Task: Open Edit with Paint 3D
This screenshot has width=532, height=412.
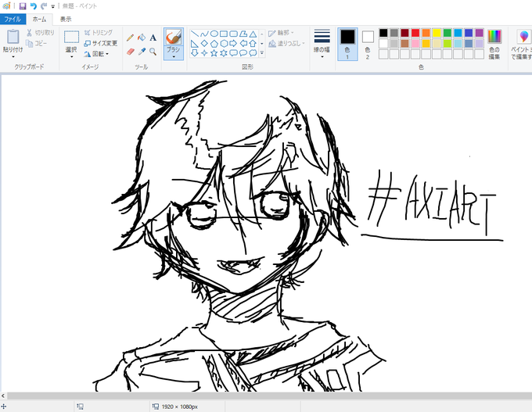Action: tap(523, 42)
